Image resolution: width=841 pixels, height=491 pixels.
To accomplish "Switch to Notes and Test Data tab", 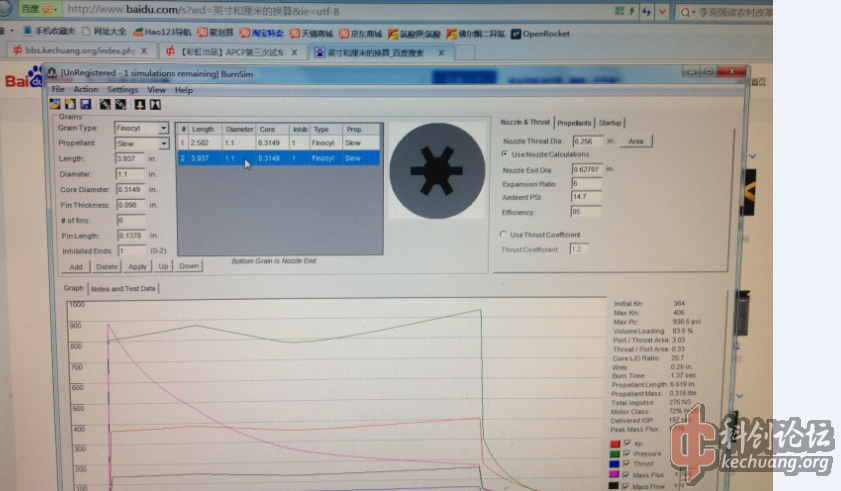I will (x=123, y=289).
